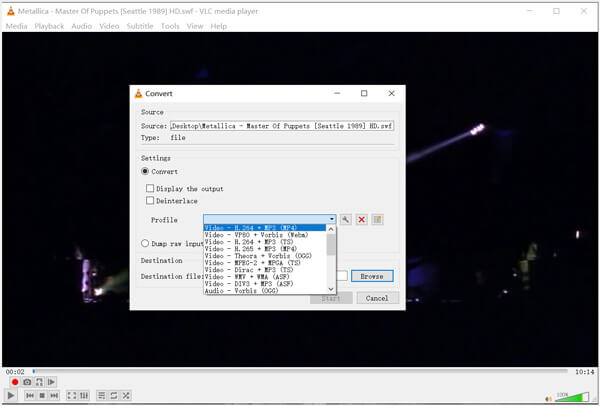
Task: Open the Help menu
Action: [218, 26]
